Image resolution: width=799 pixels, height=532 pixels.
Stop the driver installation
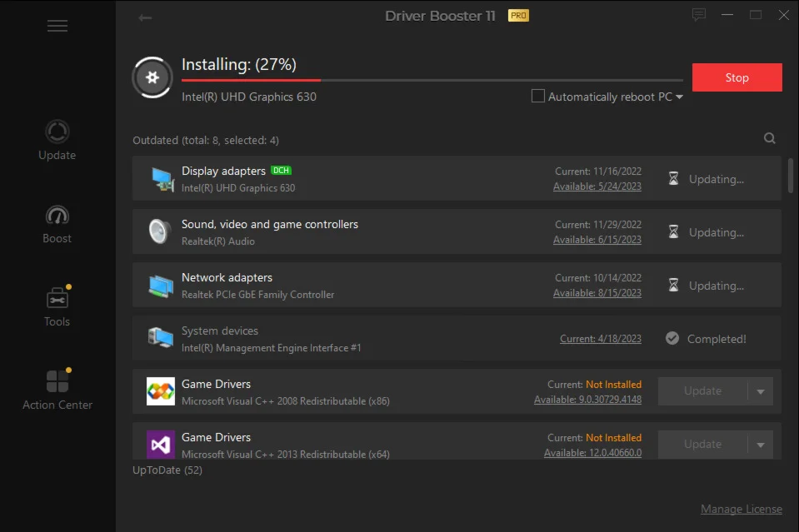737,77
